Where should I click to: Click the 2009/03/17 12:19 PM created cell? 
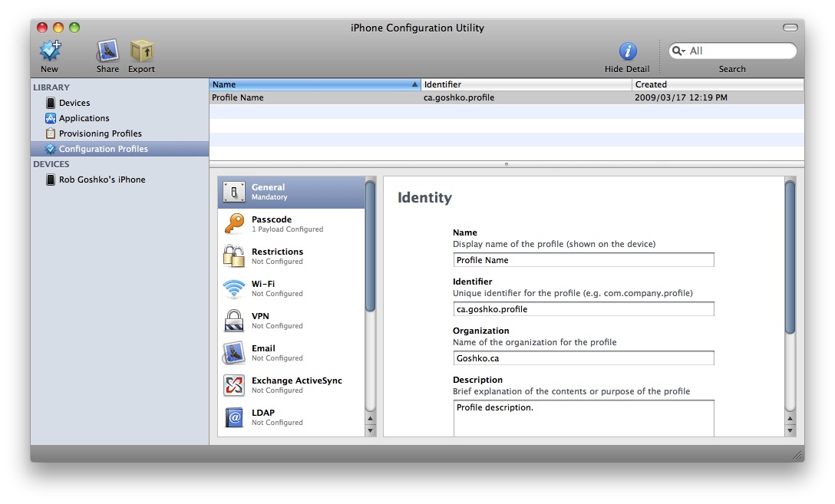681,97
